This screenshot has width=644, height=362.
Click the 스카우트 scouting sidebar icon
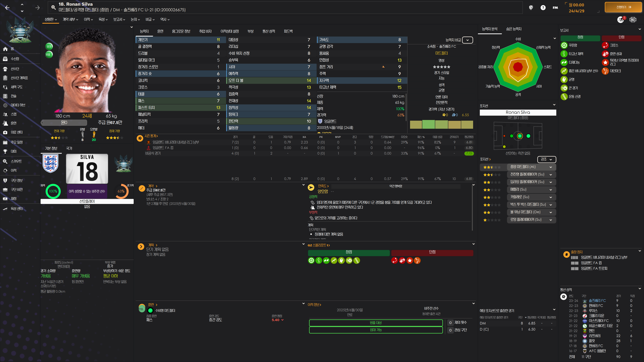click(5, 161)
